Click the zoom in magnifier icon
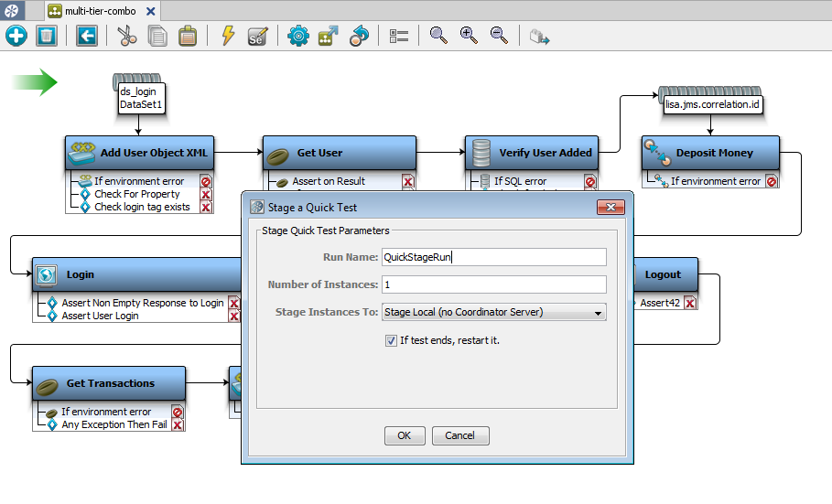This screenshot has height=504, width=832. click(x=469, y=36)
